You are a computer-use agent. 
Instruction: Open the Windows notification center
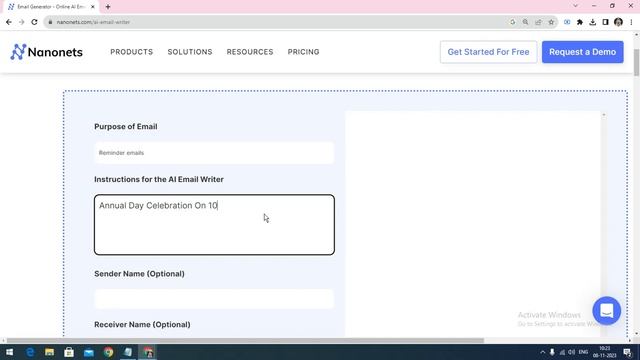[x=628, y=352]
